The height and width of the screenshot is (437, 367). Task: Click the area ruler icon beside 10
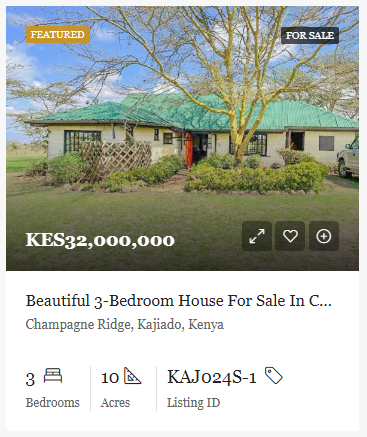pos(132,376)
